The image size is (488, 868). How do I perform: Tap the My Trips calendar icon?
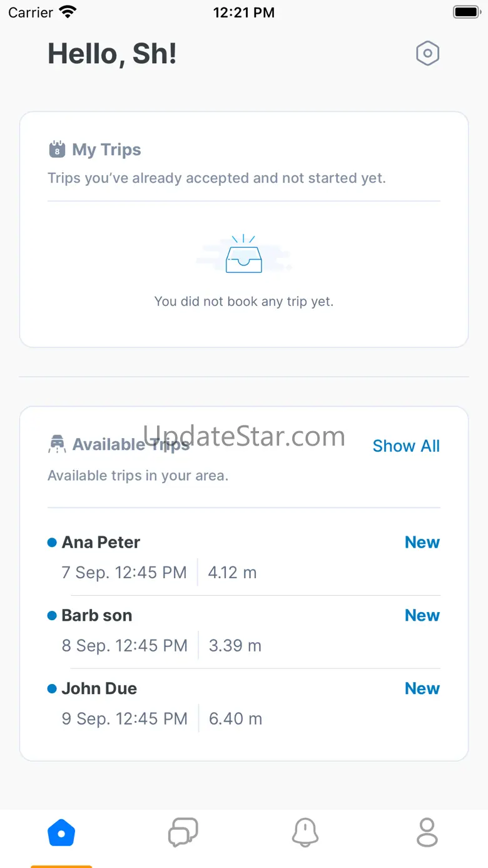coord(57,150)
